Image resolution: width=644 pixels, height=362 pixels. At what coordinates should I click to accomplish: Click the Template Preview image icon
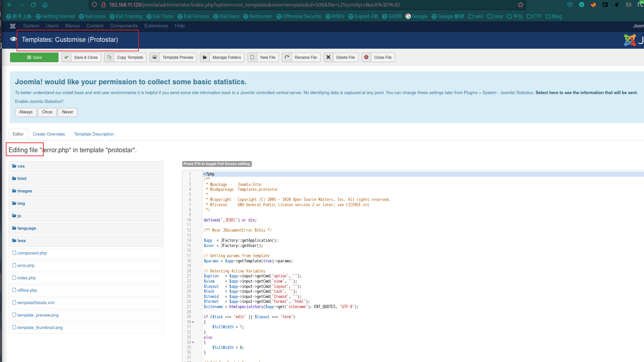[x=155, y=57]
